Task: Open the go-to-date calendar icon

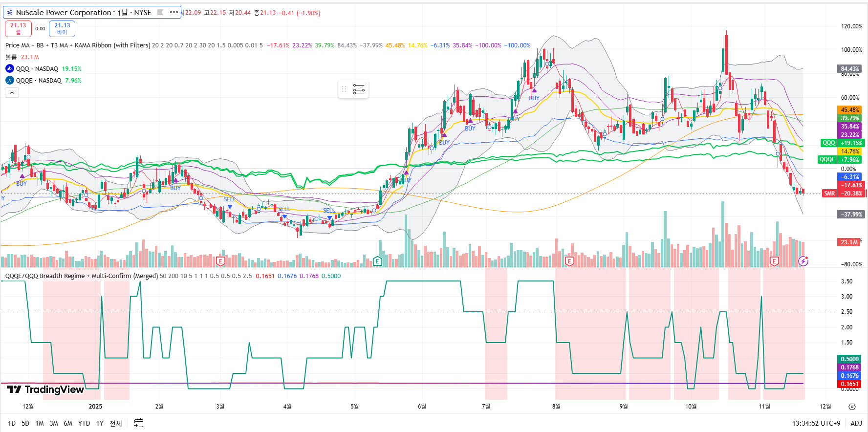Action: pyautogui.click(x=139, y=423)
